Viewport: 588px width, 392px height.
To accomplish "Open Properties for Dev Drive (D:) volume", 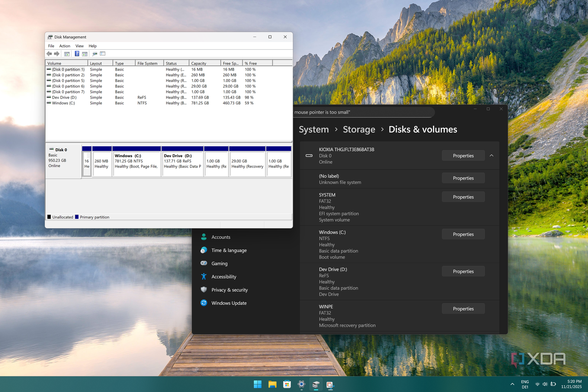I will tap(463, 272).
